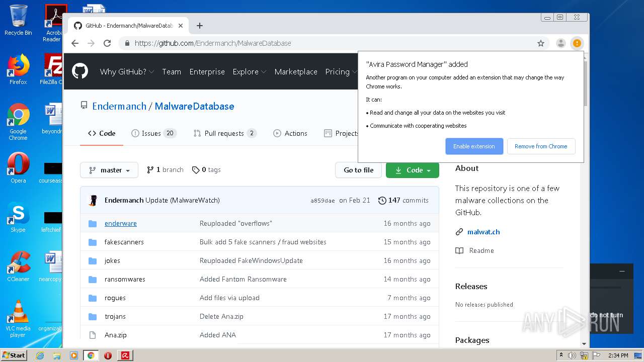Click the ransomwares folder icon

pos(93,279)
